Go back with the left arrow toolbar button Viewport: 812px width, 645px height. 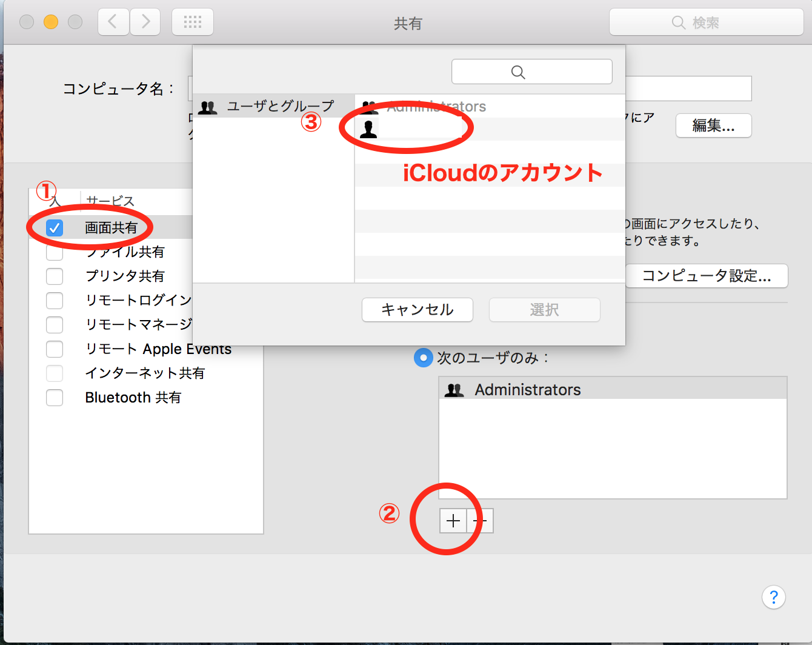[113, 22]
